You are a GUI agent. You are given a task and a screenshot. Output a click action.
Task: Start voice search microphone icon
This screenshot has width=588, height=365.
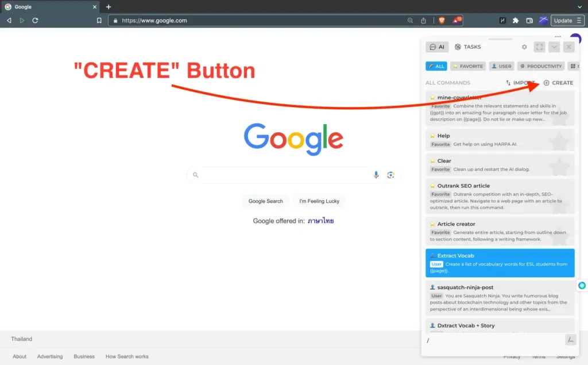coord(376,175)
